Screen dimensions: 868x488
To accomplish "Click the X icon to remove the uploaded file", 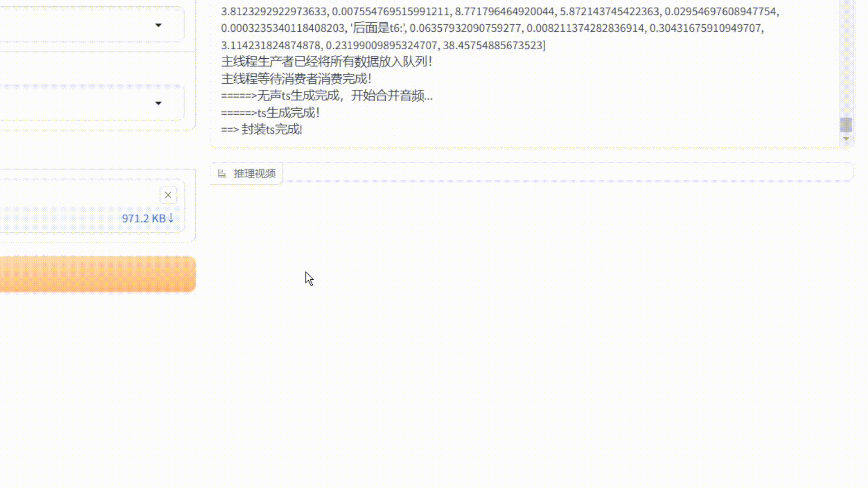I will pos(168,195).
